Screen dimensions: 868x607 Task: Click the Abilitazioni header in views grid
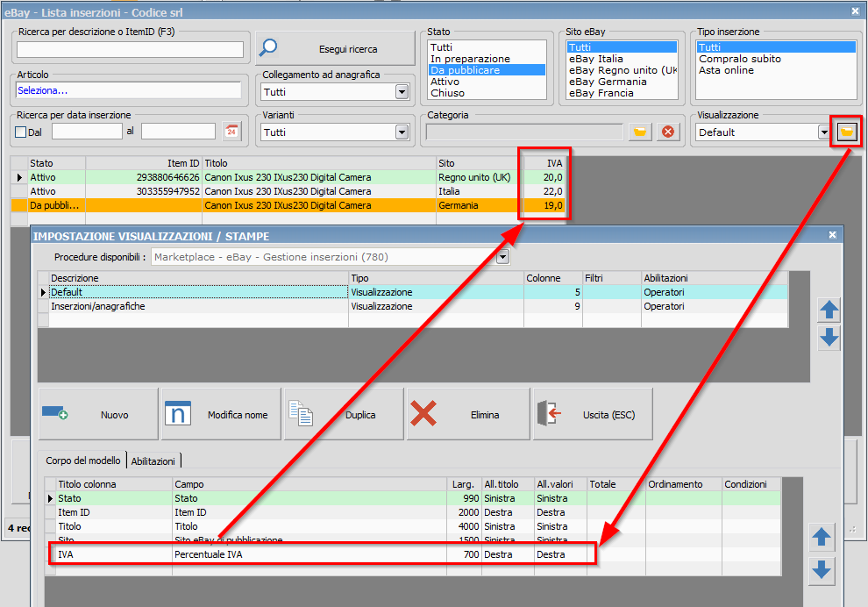(714, 278)
